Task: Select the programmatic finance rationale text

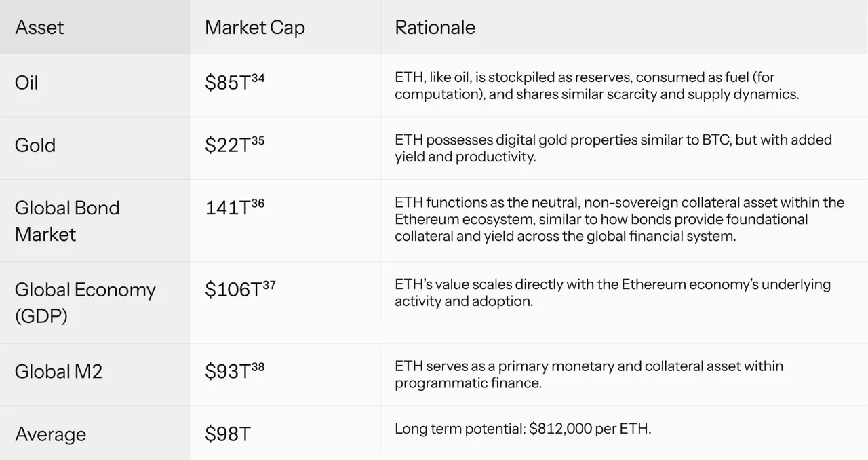Action: click(x=589, y=375)
